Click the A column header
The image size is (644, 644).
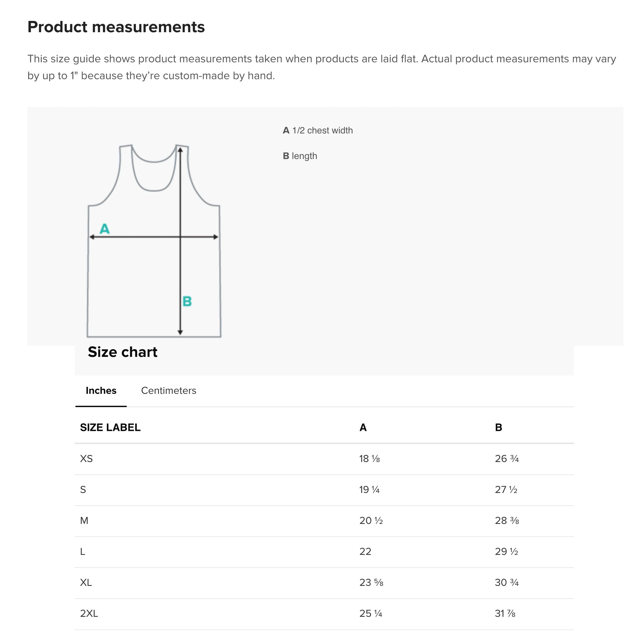363,427
